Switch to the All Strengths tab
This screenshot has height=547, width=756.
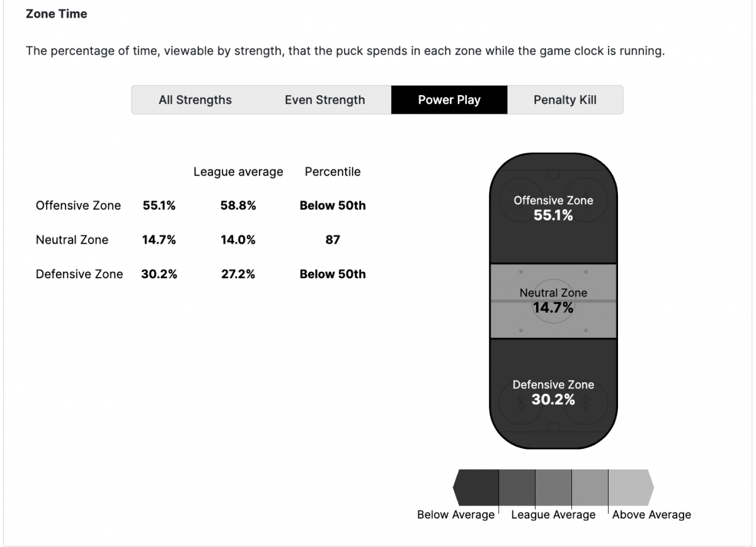pos(195,100)
